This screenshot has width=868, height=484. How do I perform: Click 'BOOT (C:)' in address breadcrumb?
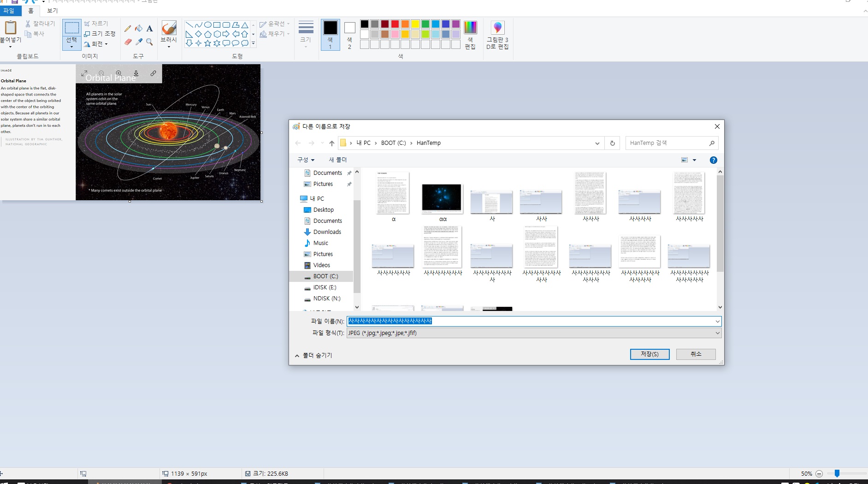(x=393, y=143)
